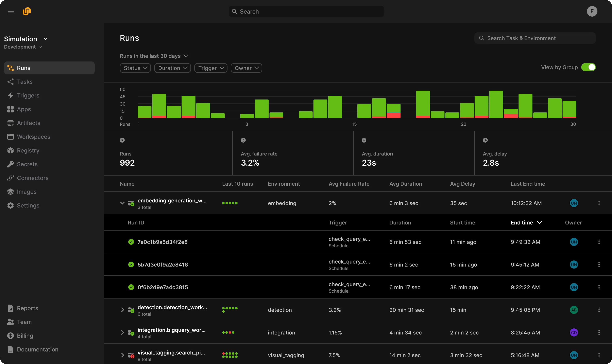612x364 pixels.
Task: Collapse the embedding.generation workflow group
Action: coord(122,203)
